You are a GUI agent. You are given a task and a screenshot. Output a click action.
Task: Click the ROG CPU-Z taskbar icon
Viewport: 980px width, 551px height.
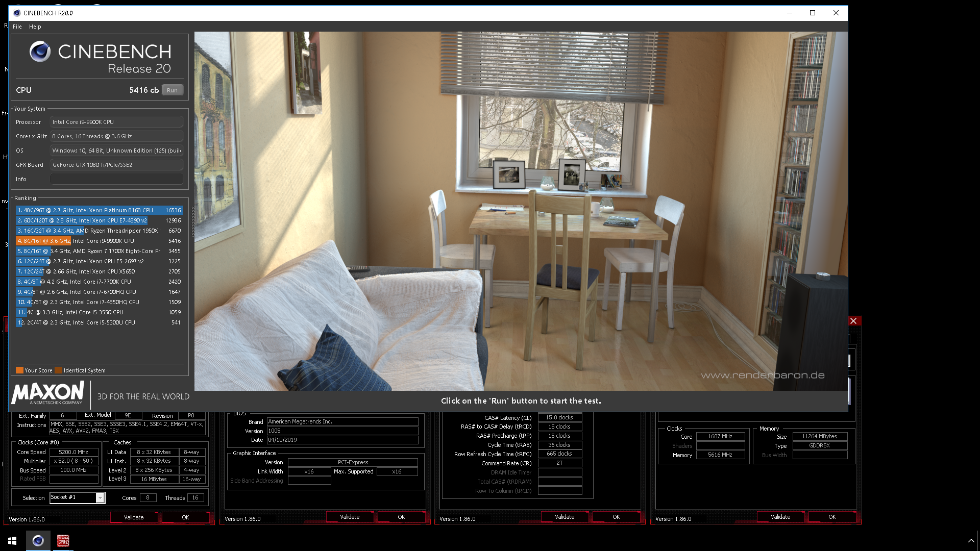coord(63,540)
